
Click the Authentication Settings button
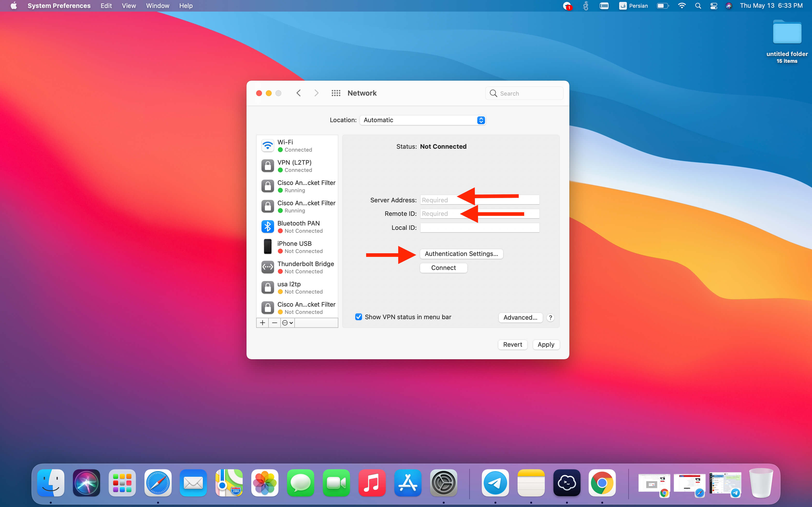coord(461,254)
